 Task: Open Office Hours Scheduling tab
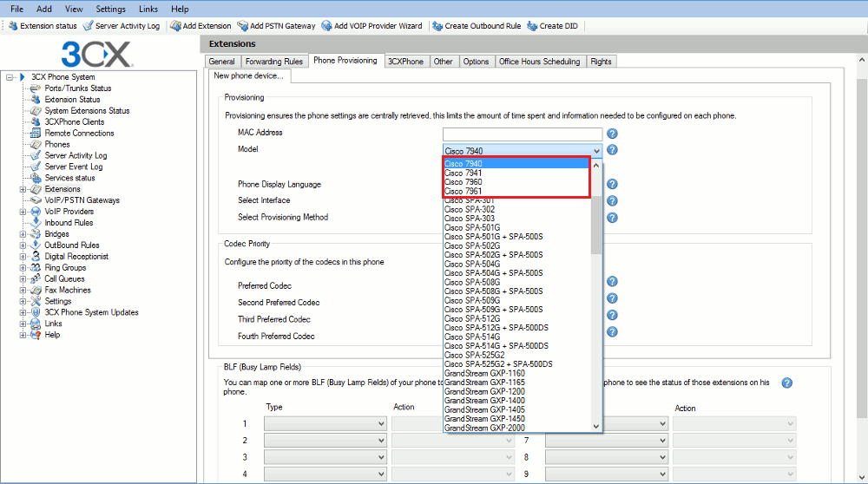pos(539,62)
